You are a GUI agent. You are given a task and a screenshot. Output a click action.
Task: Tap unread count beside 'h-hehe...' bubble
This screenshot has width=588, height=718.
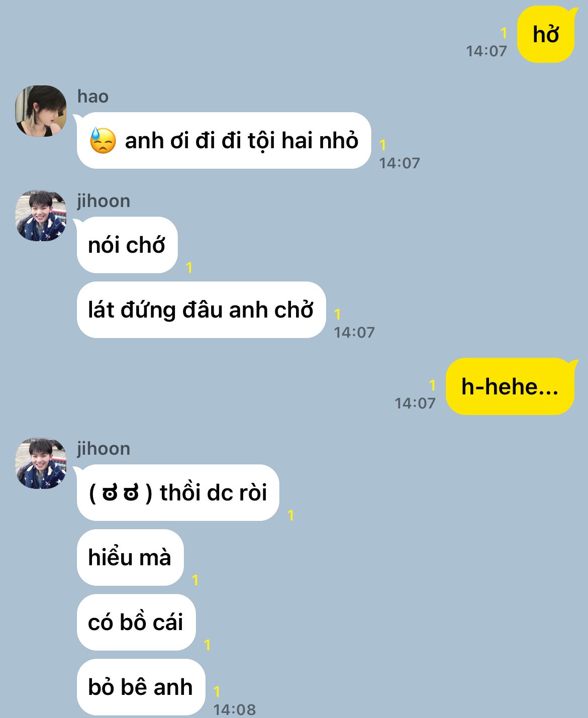coord(432,385)
